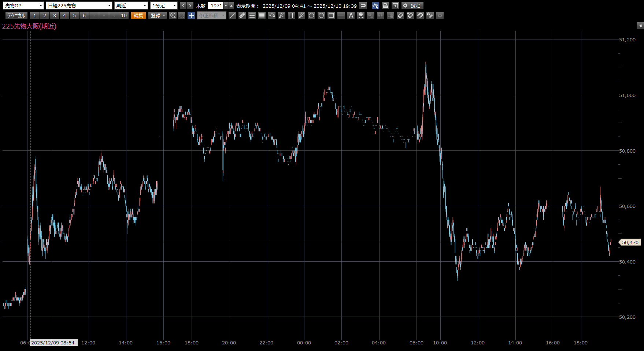Select the trend line drawing tool
Screen dimensions: 644x351
pyautogui.click(x=232, y=15)
